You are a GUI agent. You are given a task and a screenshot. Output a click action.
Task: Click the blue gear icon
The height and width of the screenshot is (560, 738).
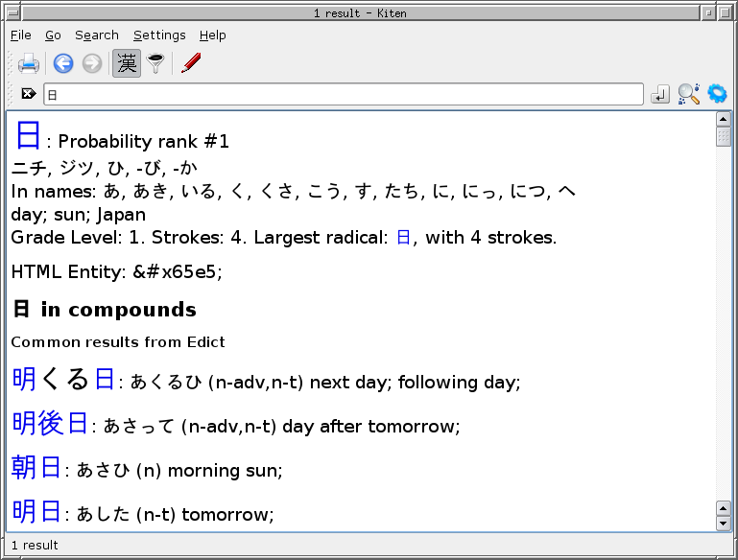717,94
